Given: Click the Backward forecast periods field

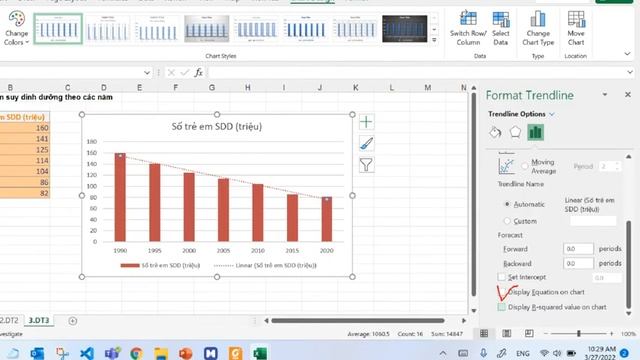Looking at the screenshot, I should (x=578, y=264).
